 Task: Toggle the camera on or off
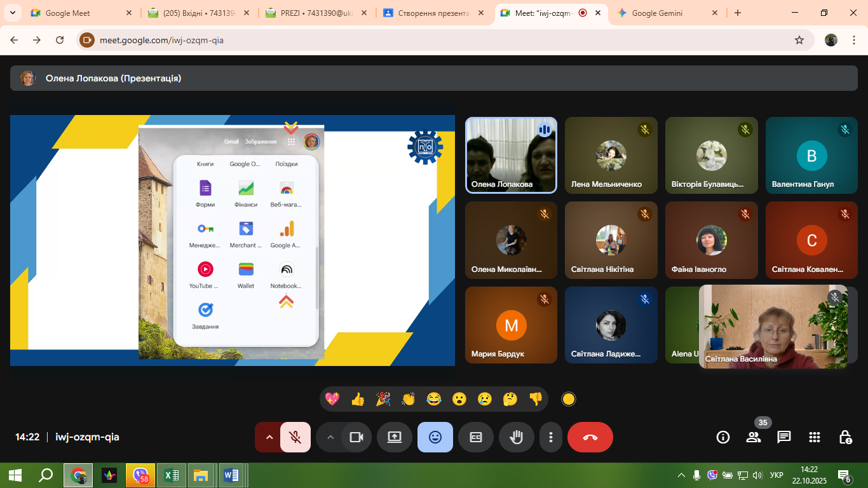(356, 437)
